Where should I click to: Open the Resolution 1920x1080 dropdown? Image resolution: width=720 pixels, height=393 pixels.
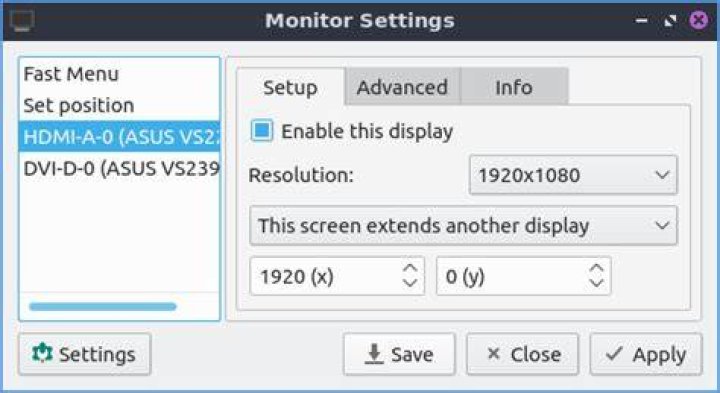click(573, 175)
